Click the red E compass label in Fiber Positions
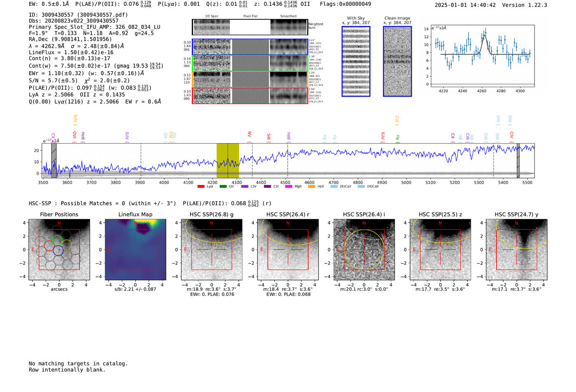576x392 pixels. [x=33, y=250]
